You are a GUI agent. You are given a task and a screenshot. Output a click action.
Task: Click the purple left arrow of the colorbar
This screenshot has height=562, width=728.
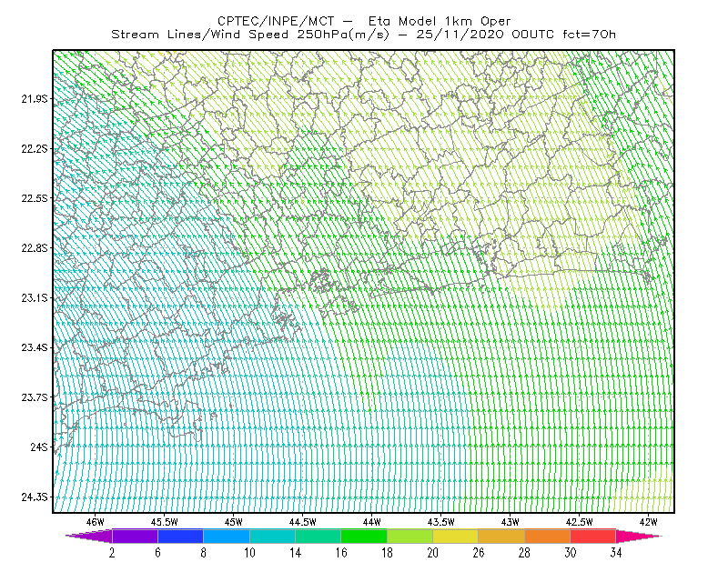(88, 536)
